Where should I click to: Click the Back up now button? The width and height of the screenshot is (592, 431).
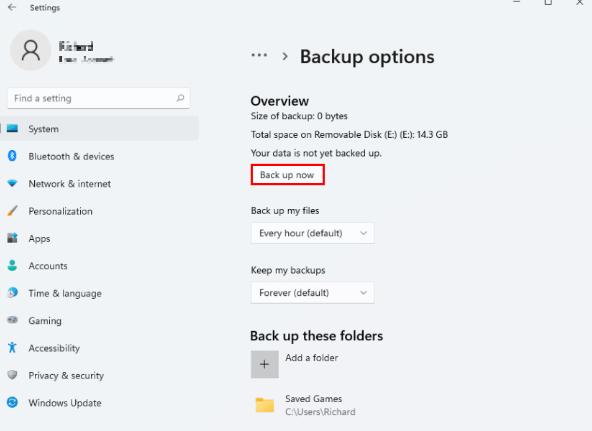tap(287, 175)
